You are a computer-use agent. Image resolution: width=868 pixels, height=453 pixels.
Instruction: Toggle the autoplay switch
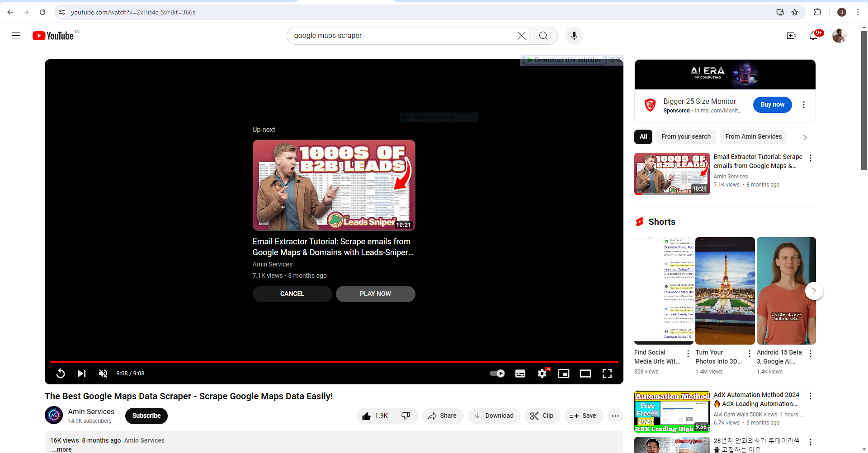pos(497,374)
